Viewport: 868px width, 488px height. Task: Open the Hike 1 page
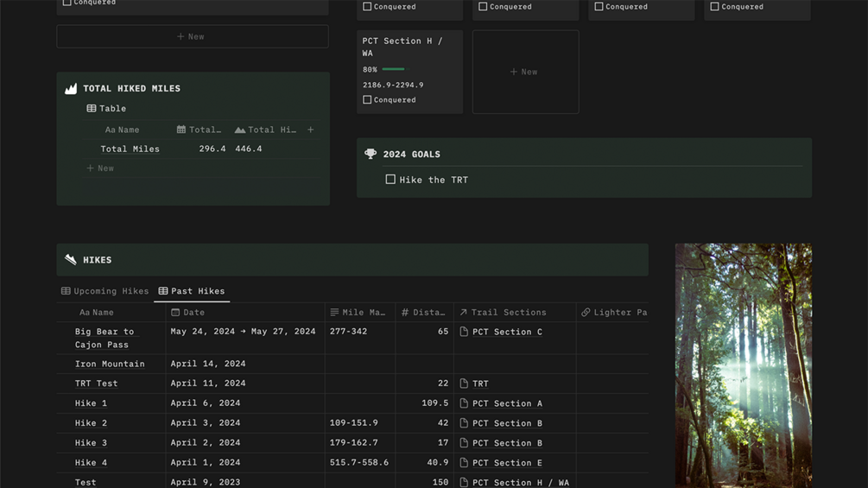coord(91,402)
